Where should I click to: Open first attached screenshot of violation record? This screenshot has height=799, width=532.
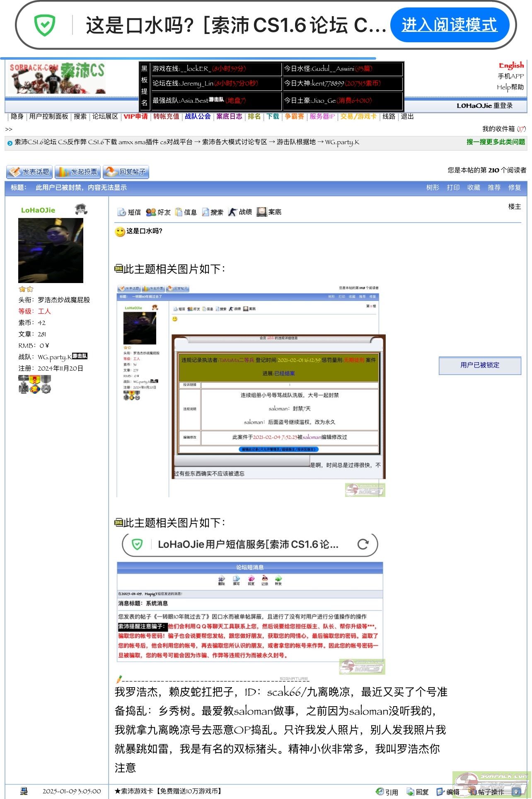coord(251,390)
